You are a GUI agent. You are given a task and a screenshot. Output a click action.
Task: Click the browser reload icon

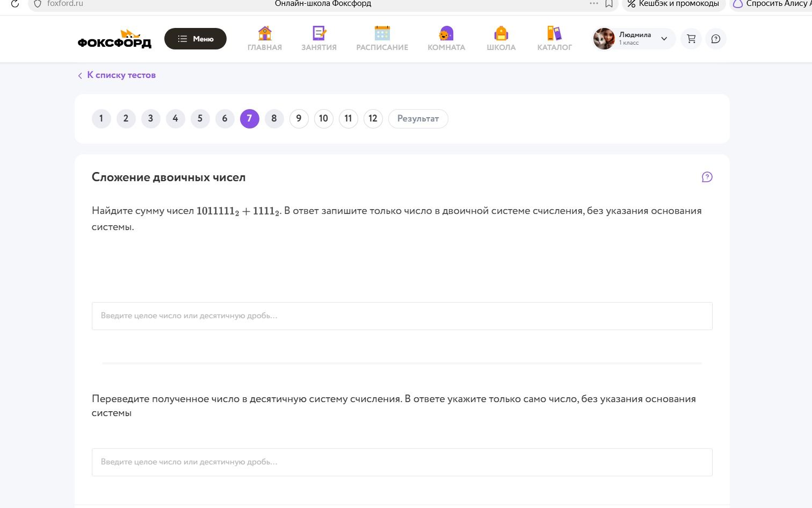tap(15, 4)
